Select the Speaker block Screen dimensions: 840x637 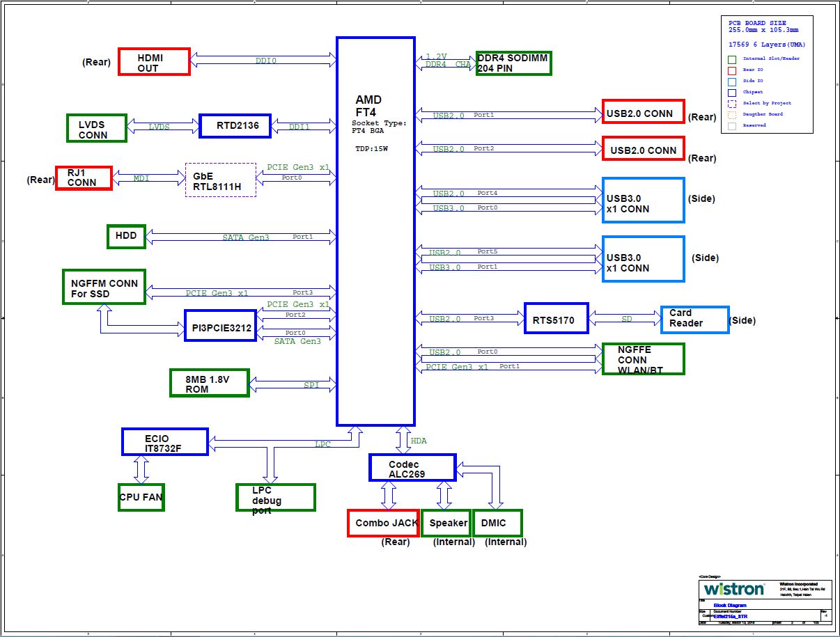[446, 523]
